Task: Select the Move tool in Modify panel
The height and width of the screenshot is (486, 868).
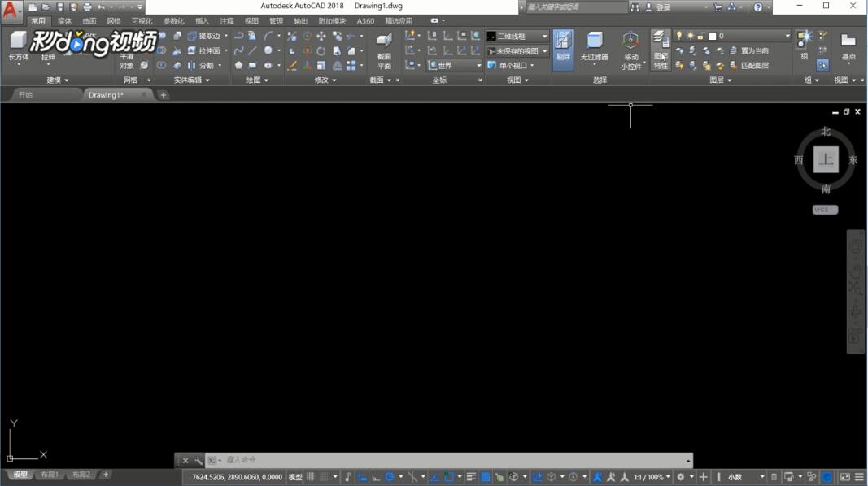Action: tap(321, 36)
